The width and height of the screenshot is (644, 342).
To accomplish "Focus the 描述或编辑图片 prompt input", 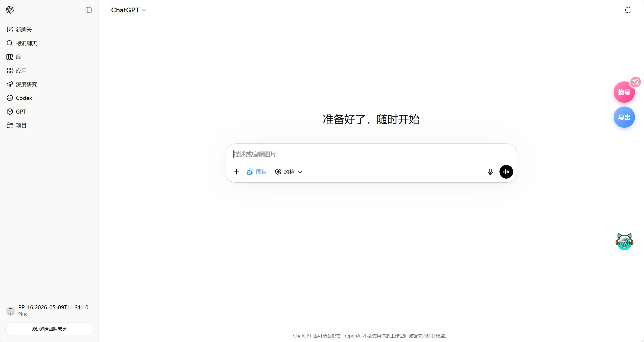I will [371, 154].
